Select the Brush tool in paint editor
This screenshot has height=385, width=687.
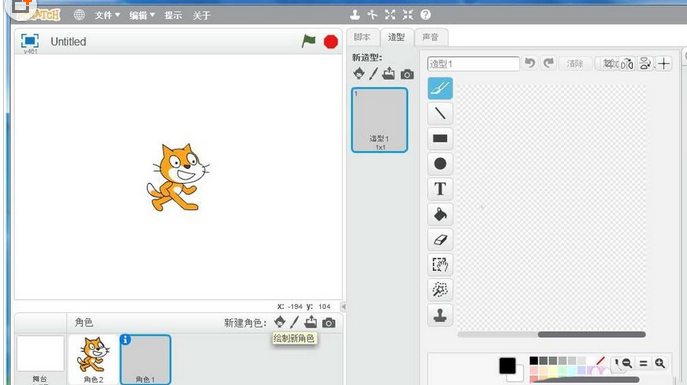tap(440, 88)
